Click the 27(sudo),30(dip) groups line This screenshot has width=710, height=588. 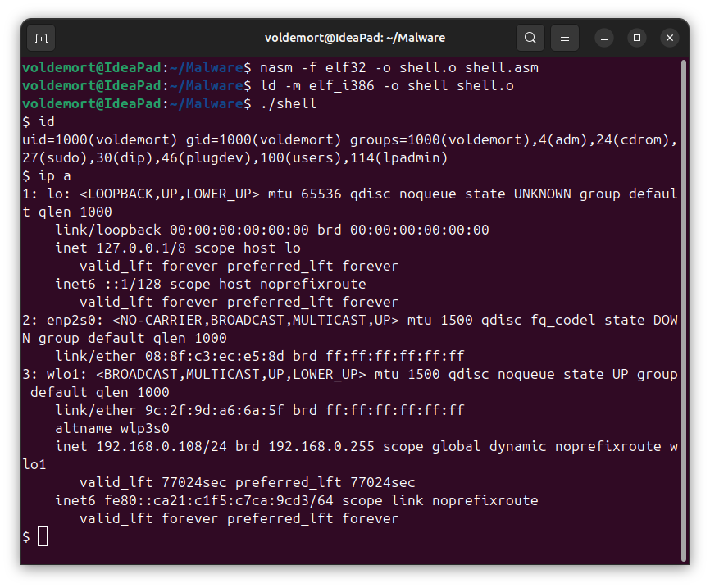click(x=234, y=158)
